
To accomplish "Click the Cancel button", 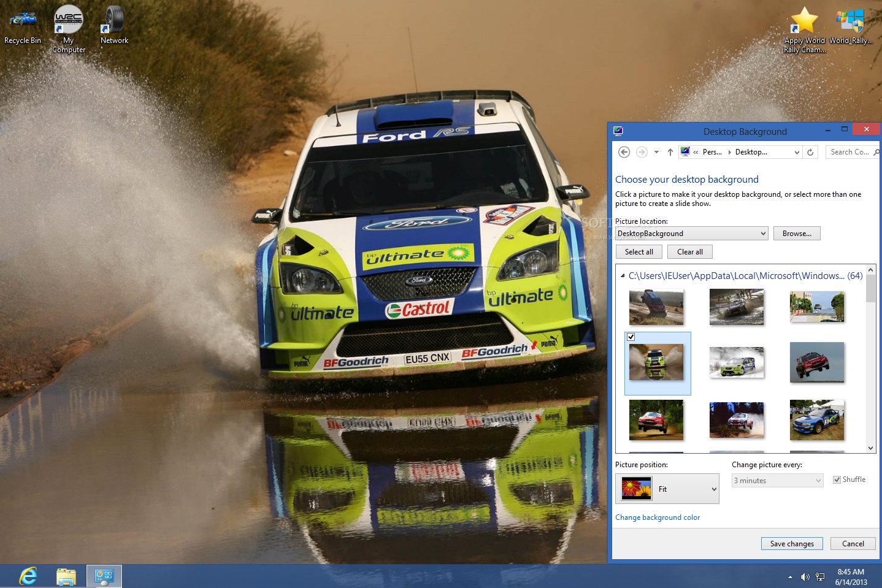I will point(853,544).
